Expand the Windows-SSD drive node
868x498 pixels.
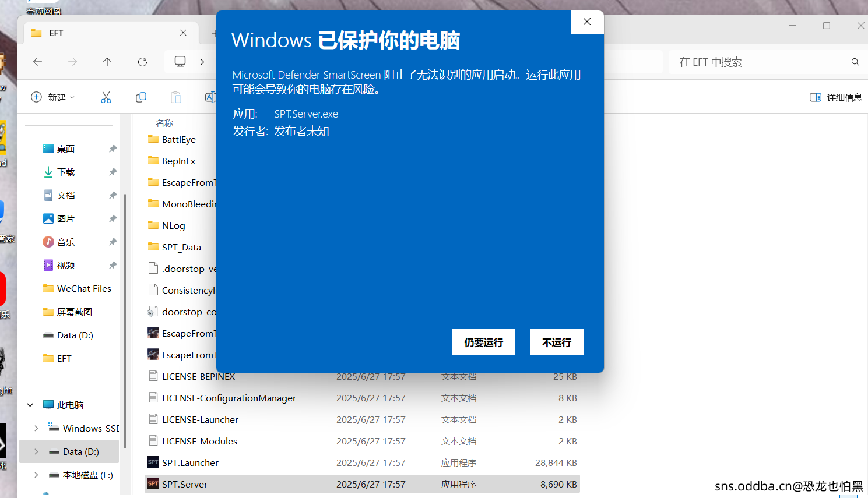click(36, 428)
